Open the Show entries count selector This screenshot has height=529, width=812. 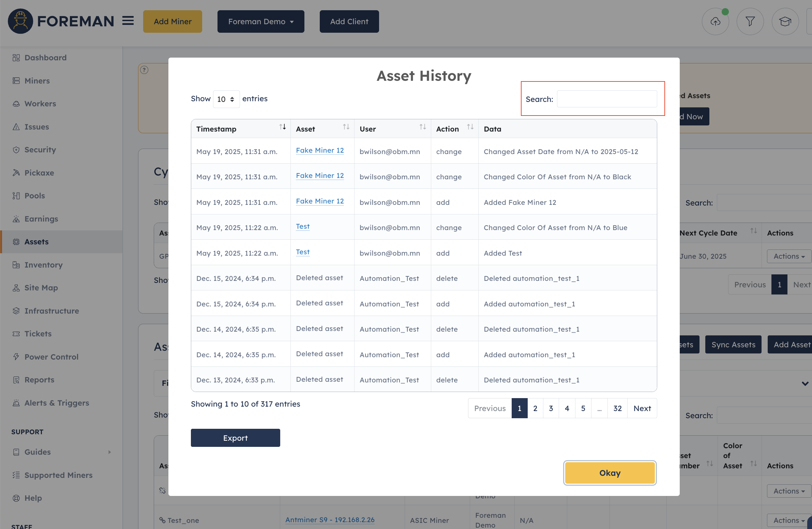tap(226, 99)
